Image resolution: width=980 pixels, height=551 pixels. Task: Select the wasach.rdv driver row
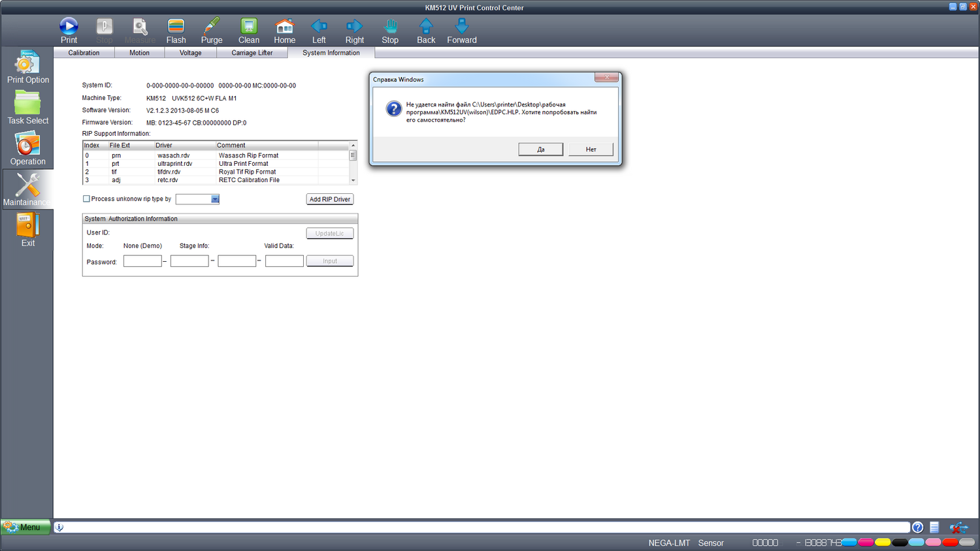tap(216, 155)
